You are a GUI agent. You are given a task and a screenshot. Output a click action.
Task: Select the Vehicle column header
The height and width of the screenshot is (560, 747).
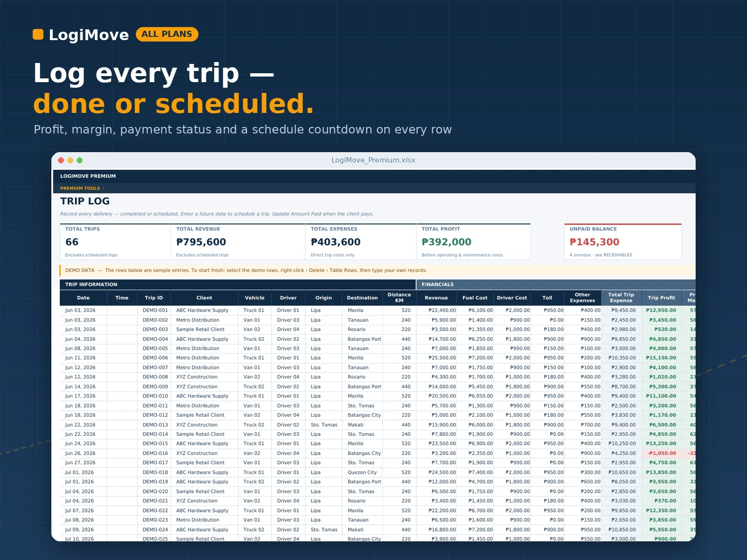[254, 298]
